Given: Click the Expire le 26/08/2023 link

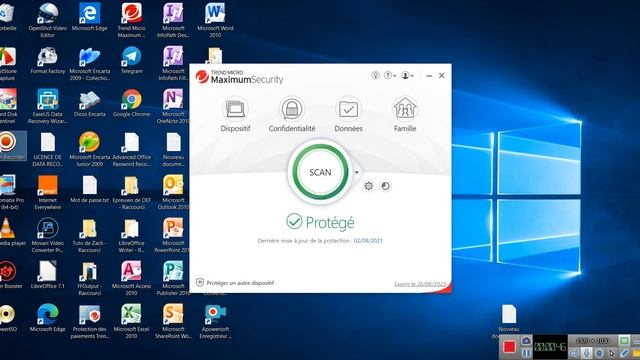Looking at the screenshot, I should tap(420, 284).
